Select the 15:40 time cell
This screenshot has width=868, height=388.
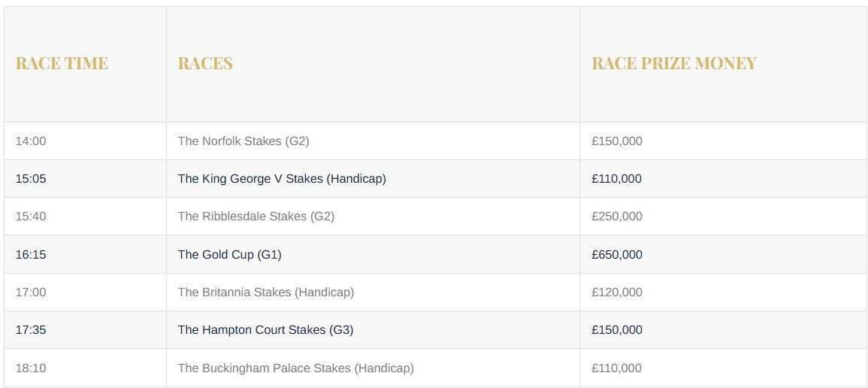click(31, 217)
